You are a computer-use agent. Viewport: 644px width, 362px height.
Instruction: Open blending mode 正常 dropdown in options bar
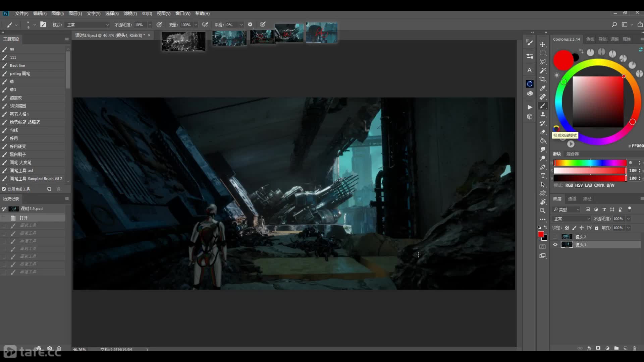click(x=88, y=25)
